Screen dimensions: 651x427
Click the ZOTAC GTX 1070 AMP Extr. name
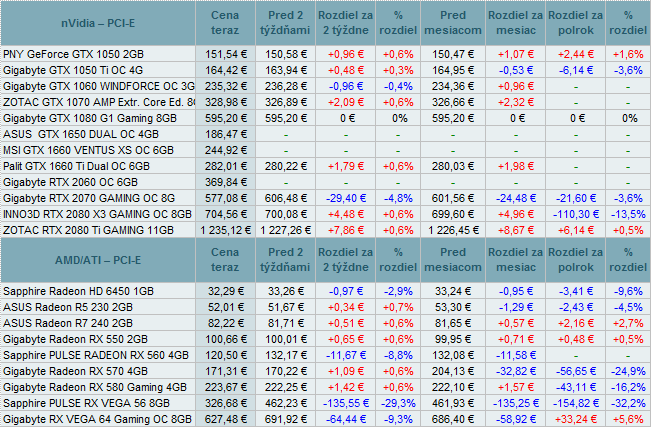pyautogui.click(x=99, y=102)
